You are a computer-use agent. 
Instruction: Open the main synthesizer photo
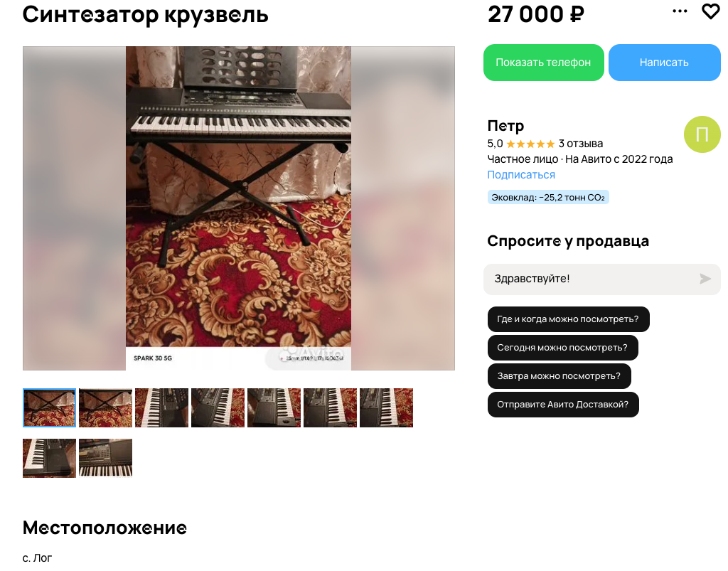pos(239,208)
